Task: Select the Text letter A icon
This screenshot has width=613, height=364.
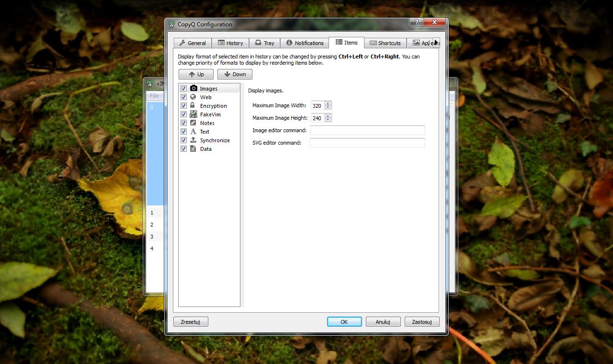Action: 193,131
